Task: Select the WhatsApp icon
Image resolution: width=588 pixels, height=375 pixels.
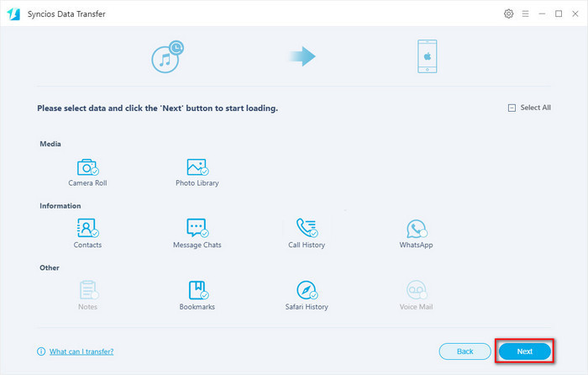Action: click(417, 229)
